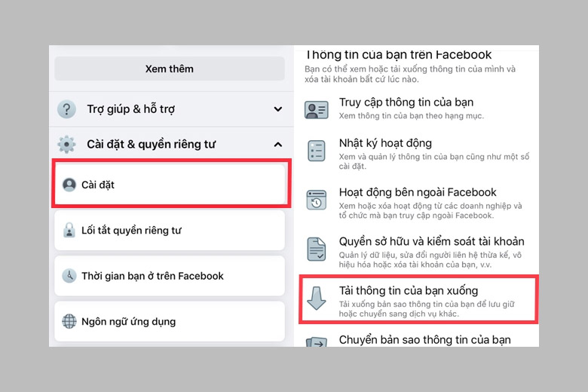Click the download arrow icon

click(316, 299)
